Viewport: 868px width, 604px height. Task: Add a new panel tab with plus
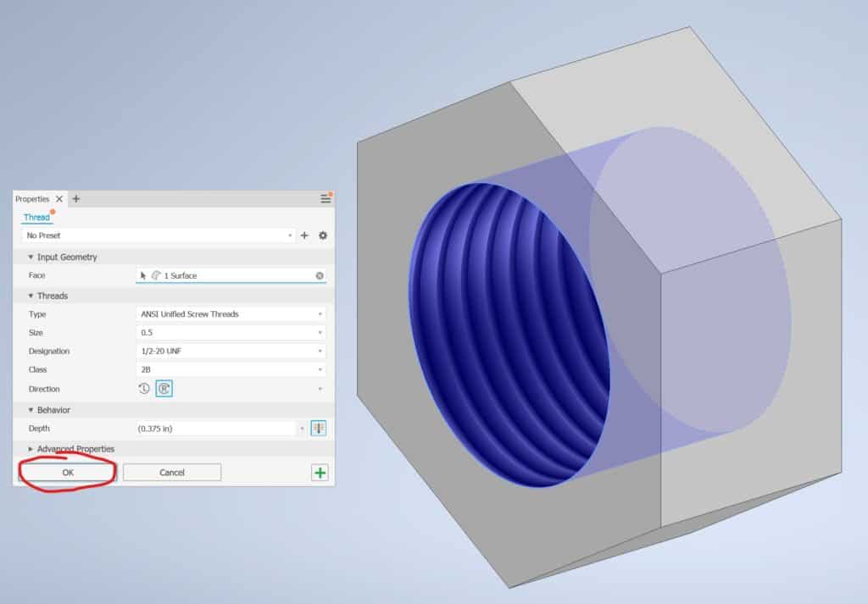pyautogui.click(x=76, y=198)
